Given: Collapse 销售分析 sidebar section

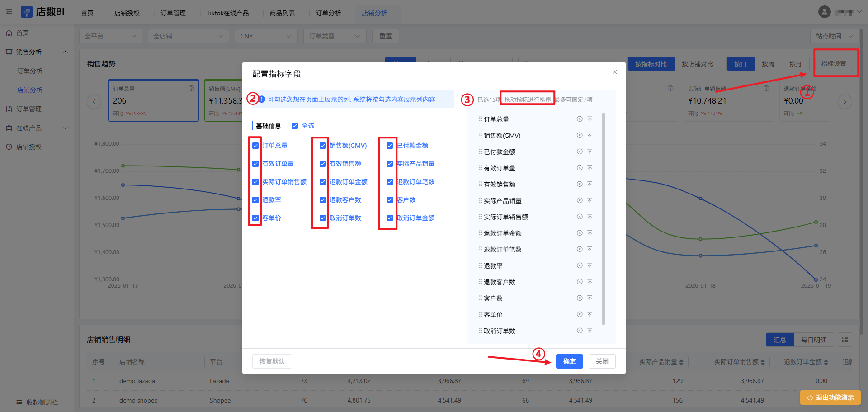Looking at the screenshot, I should pyautogui.click(x=66, y=52).
